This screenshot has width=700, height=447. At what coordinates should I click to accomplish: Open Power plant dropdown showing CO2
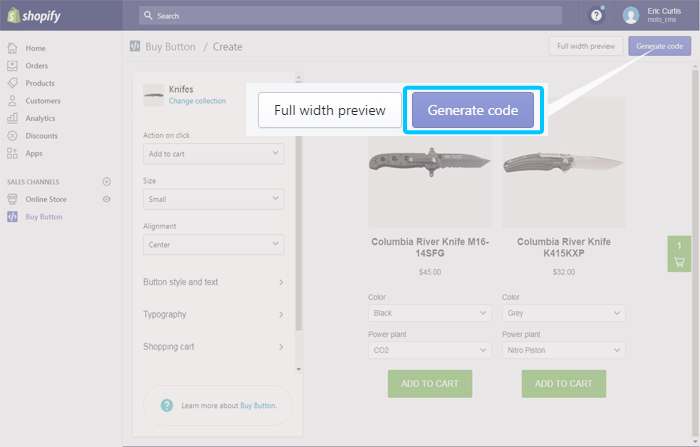pos(429,350)
